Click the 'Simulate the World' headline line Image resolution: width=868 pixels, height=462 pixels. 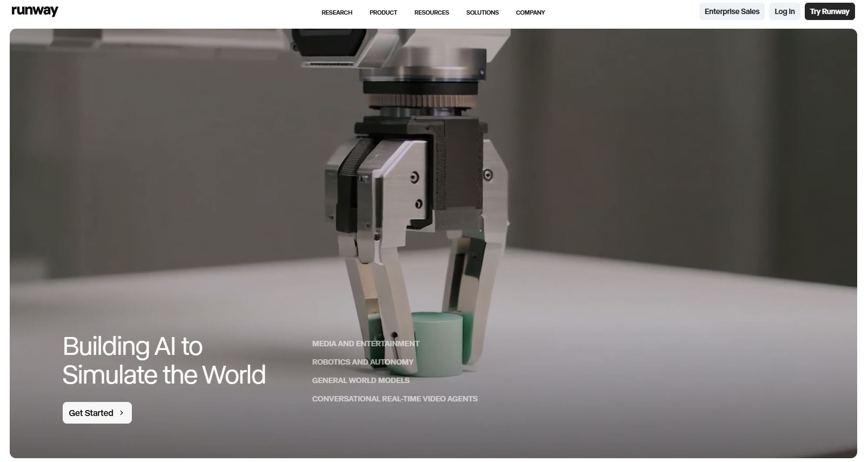point(164,375)
